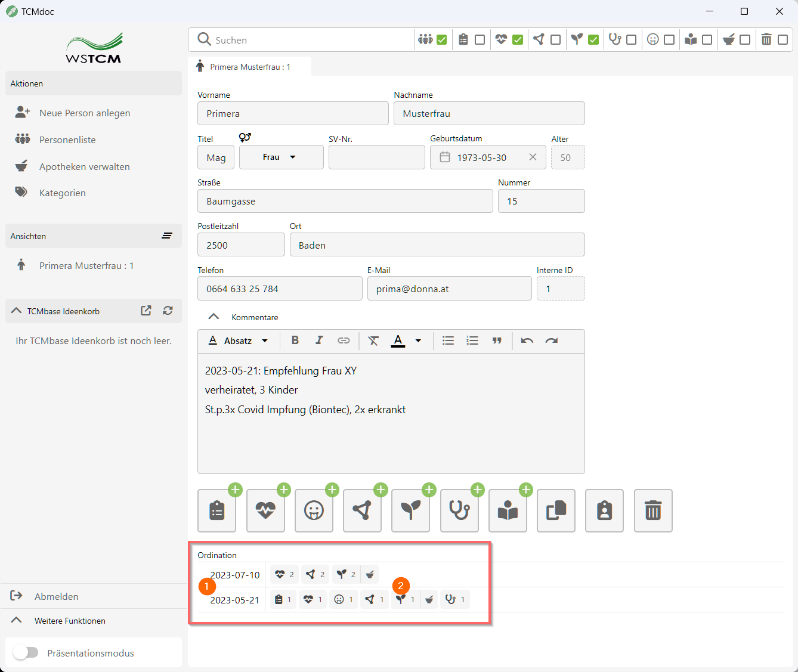Enable the trash filter checkbox in search bar

coord(782,40)
